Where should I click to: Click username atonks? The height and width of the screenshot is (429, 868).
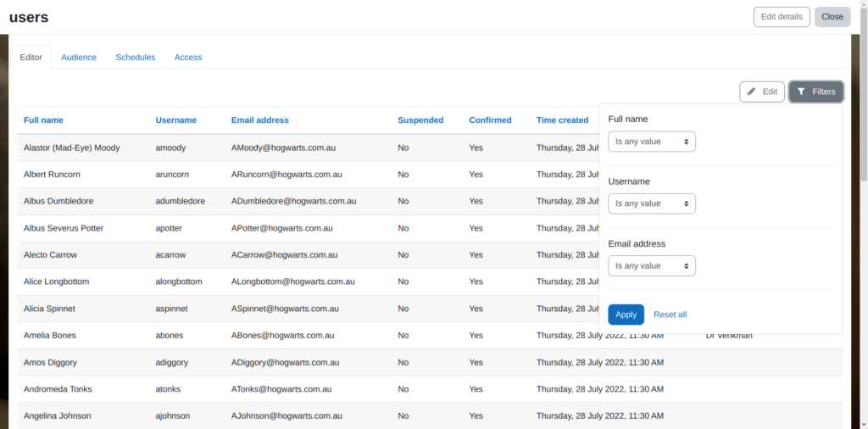pyautogui.click(x=169, y=388)
